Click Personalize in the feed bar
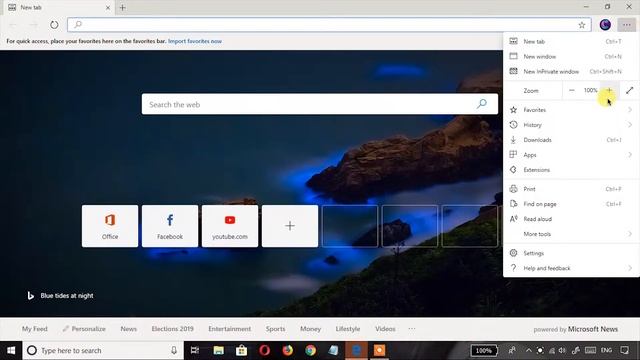640x360 pixels. (84, 329)
